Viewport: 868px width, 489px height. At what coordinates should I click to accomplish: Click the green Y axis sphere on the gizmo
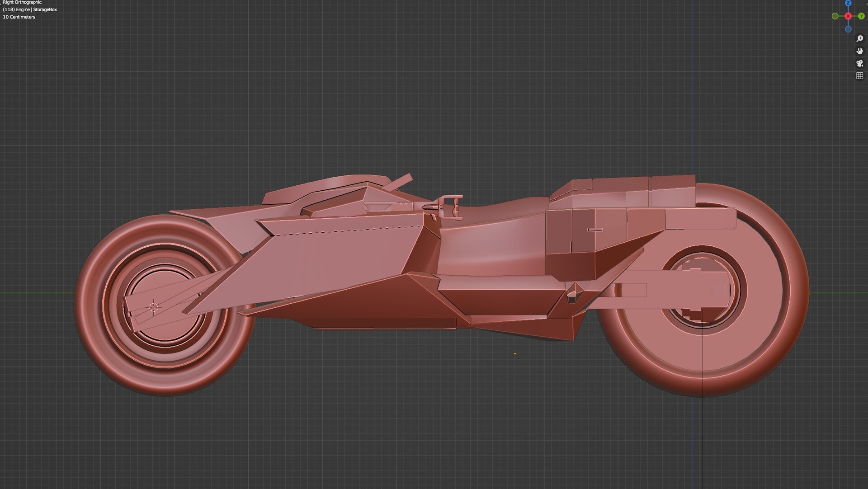coord(861,15)
